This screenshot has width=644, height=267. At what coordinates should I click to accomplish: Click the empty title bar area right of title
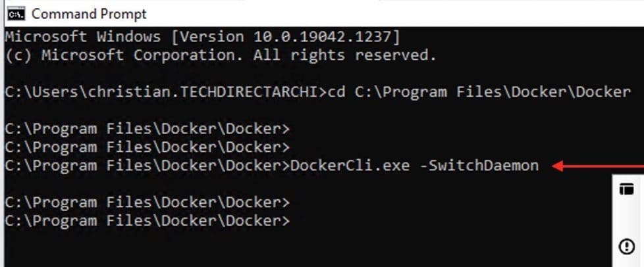tap(395, 13)
